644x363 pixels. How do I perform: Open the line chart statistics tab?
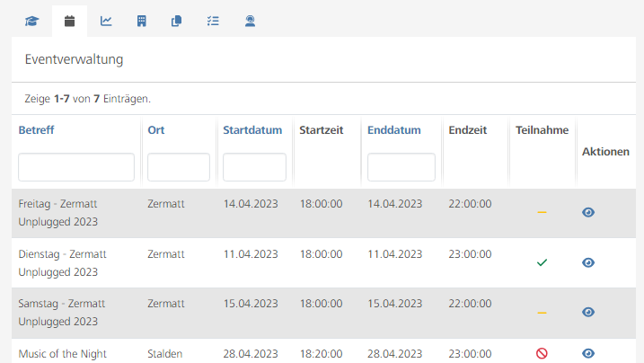pyautogui.click(x=106, y=21)
